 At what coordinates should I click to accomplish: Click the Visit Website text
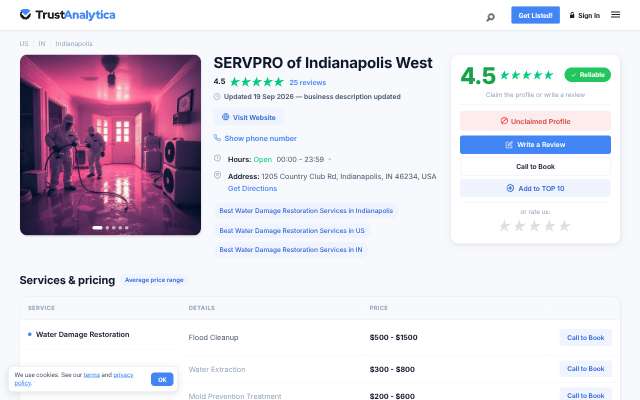pos(254,118)
